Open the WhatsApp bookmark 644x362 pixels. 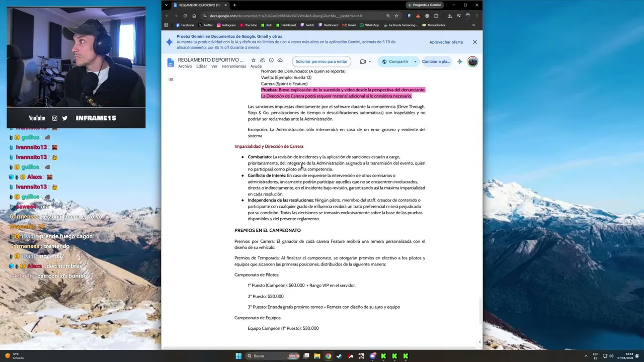[369, 25]
